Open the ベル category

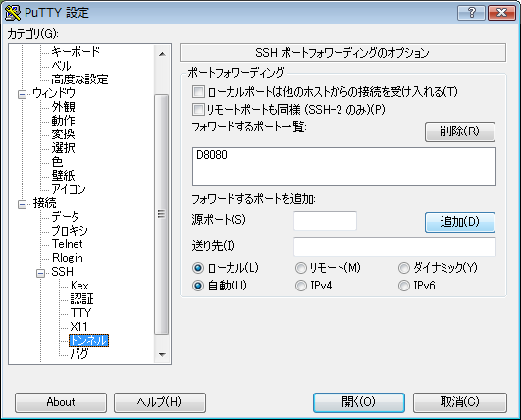(x=61, y=66)
